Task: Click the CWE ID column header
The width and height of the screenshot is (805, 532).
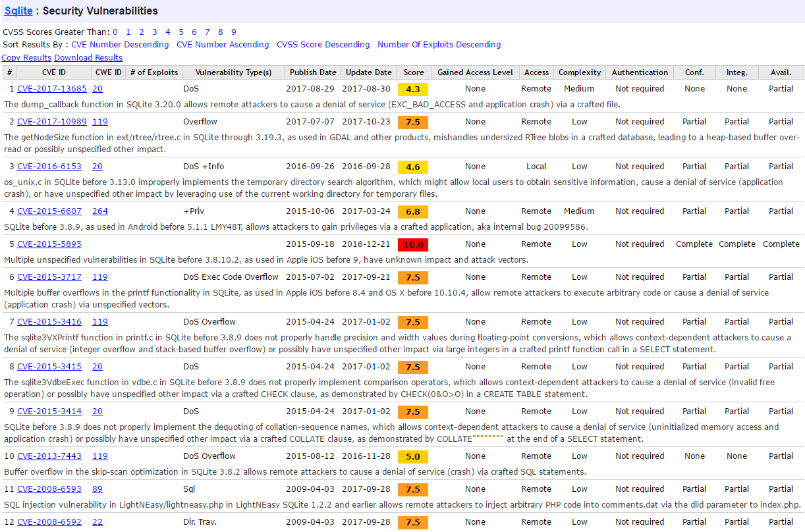Action: pyautogui.click(x=109, y=72)
